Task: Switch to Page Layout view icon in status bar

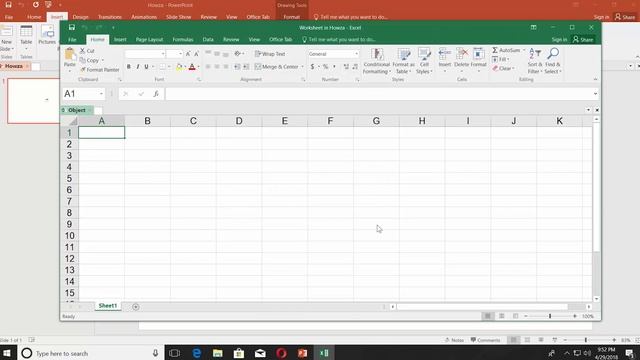Action: [x=501, y=316]
